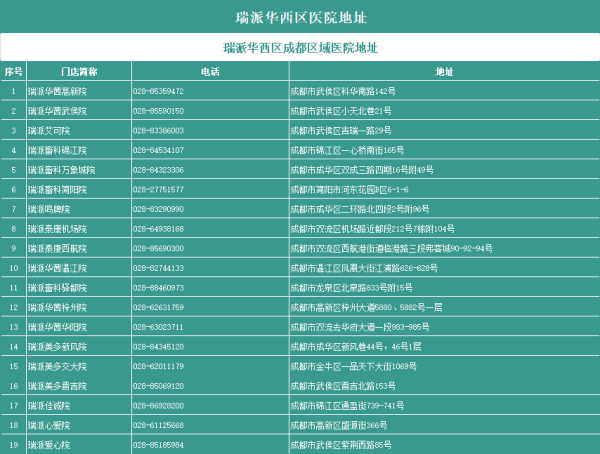Select the 电话 column header

coord(210,72)
